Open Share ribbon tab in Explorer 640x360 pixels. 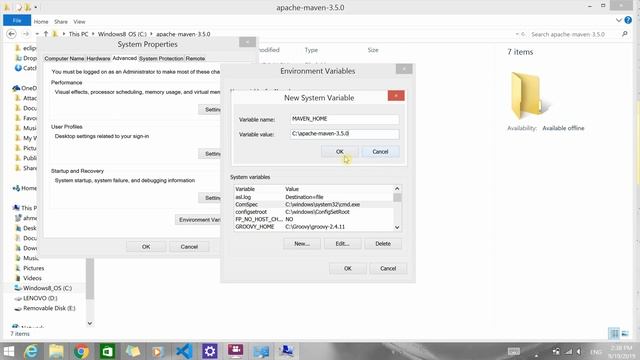tap(61, 22)
